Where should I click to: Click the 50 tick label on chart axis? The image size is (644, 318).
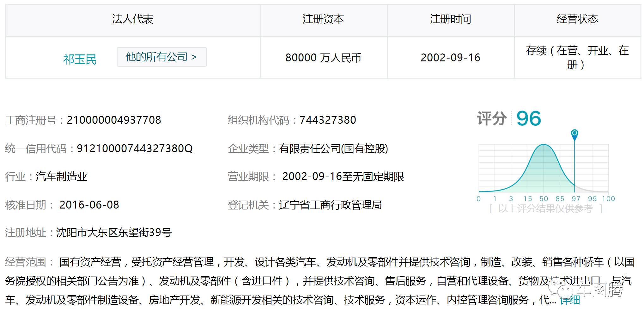(x=544, y=199)
